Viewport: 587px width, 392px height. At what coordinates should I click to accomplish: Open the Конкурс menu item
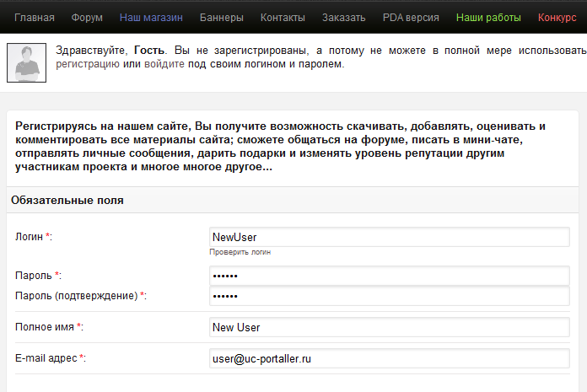(x=557, y=18)
